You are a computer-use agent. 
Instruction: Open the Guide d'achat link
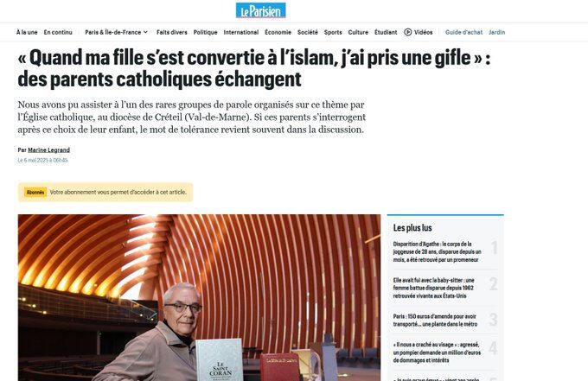(x=463, y=32)
